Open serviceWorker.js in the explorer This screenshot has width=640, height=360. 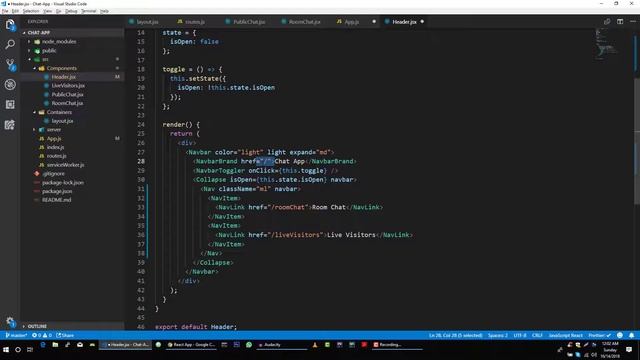(65, 165)
